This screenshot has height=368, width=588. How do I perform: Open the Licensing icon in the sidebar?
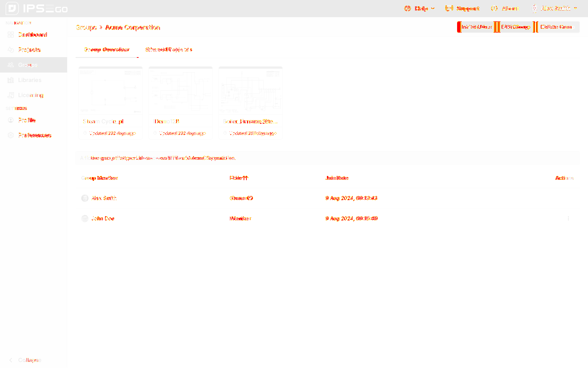coord(11,95)
